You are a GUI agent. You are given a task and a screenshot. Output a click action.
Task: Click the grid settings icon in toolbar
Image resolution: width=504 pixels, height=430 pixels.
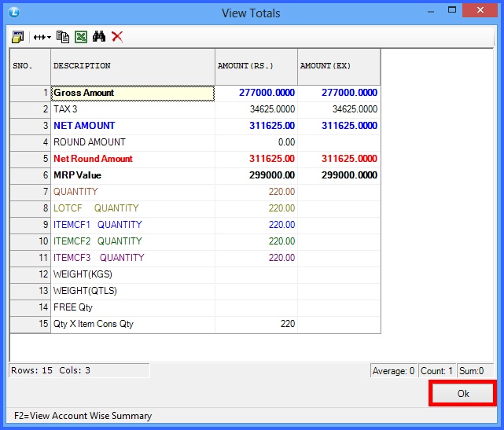[x=17, y=37]
